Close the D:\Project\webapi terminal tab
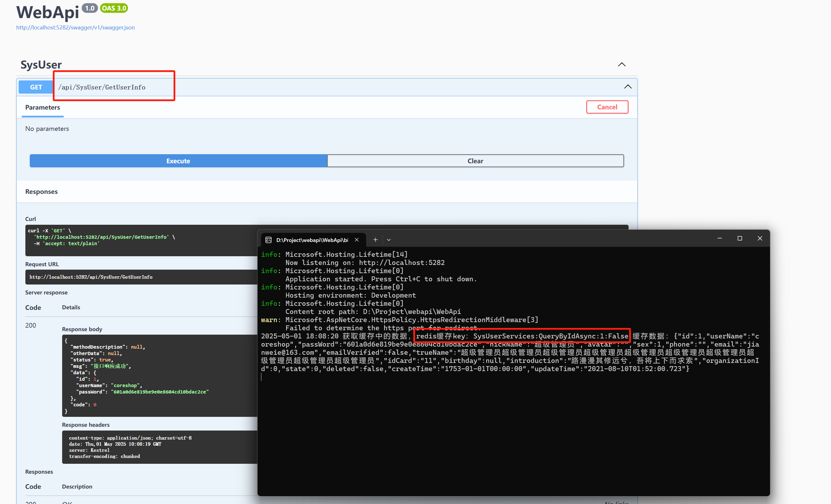The width and height of the screenshot is (831, 504). coord(356,240)
